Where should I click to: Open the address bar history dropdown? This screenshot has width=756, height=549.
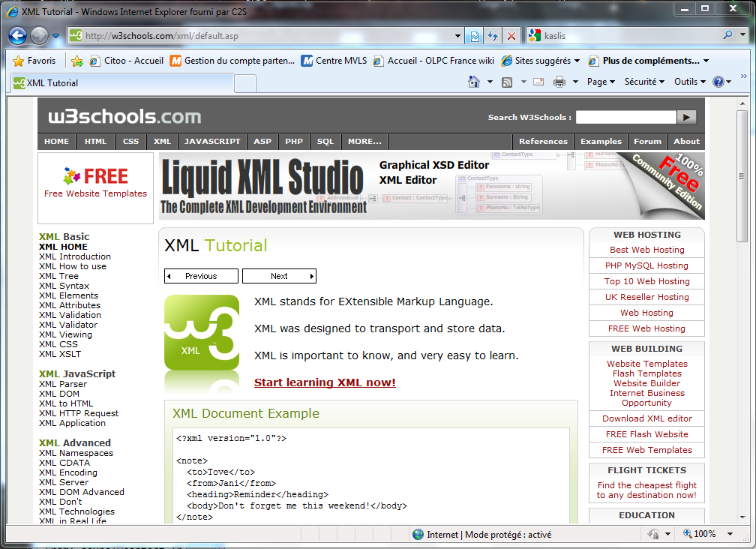[459, 36]
